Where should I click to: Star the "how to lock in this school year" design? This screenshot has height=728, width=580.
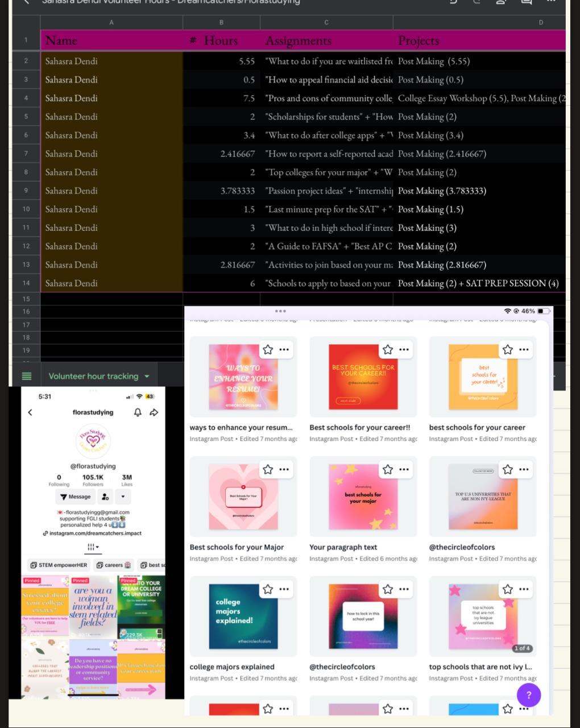(388, 589)
